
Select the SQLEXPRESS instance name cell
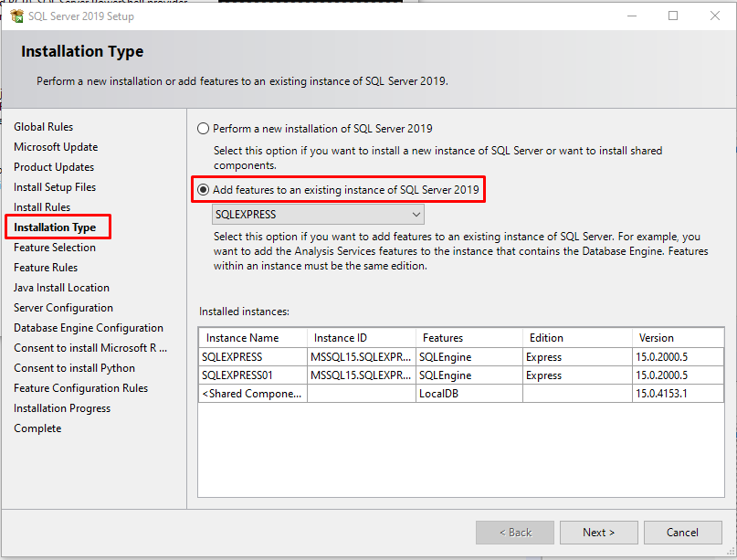click(253, 357)
